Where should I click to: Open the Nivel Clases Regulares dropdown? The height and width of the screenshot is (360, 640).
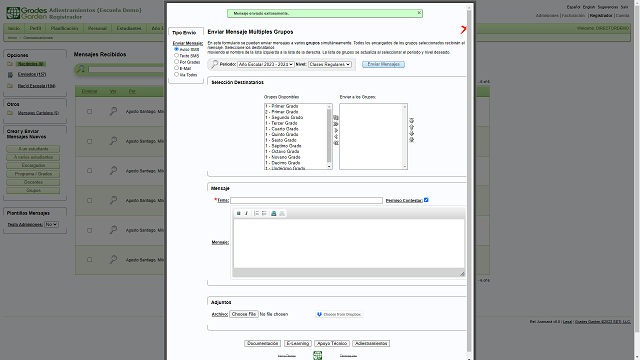click(329, 64)
